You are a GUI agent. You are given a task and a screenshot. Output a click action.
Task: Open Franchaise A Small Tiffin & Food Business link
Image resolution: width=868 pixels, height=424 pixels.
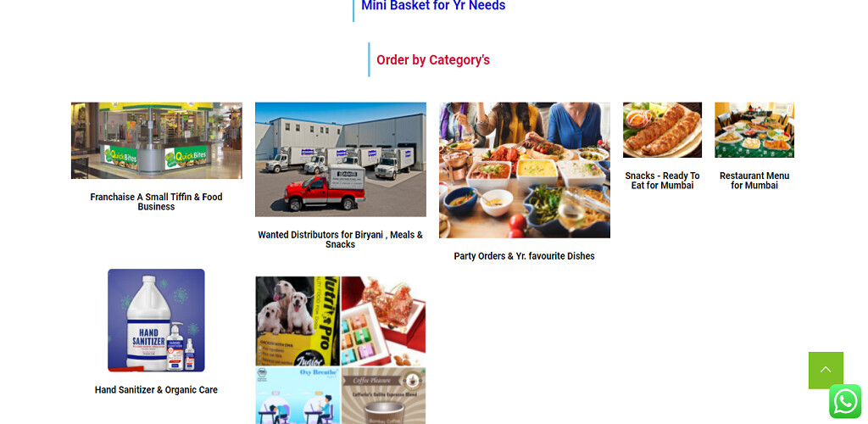click(156, 202)
